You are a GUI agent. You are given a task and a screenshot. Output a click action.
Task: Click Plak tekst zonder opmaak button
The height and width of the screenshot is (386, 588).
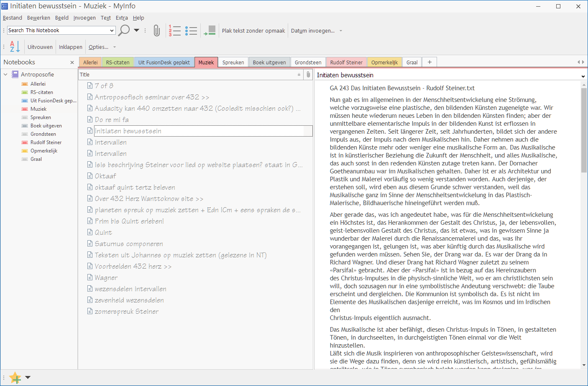click(x=253, y=30)
